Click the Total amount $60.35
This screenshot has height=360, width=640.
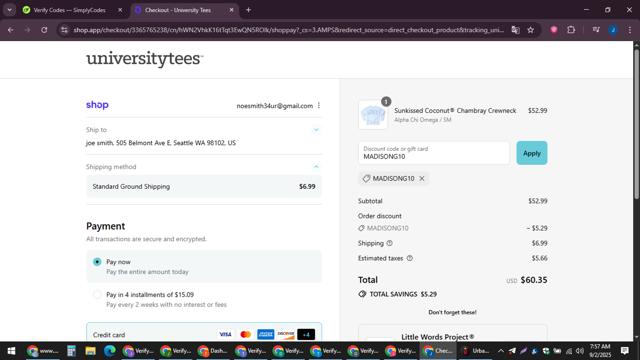pos(534,280)
